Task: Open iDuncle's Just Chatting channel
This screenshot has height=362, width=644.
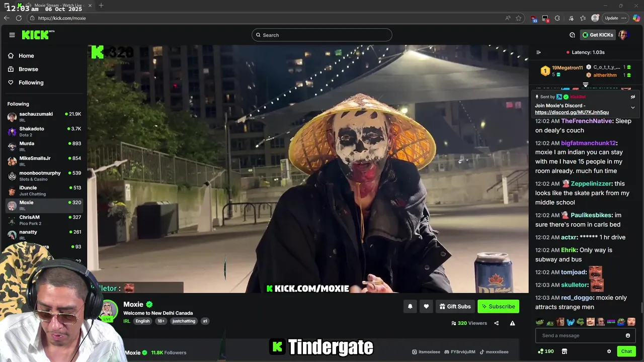Action: [44, 191]
